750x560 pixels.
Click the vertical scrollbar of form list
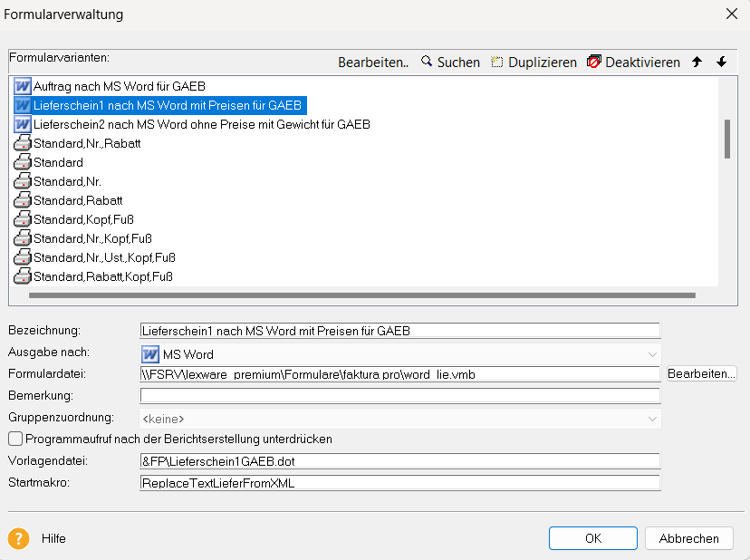tap(726, 140)
